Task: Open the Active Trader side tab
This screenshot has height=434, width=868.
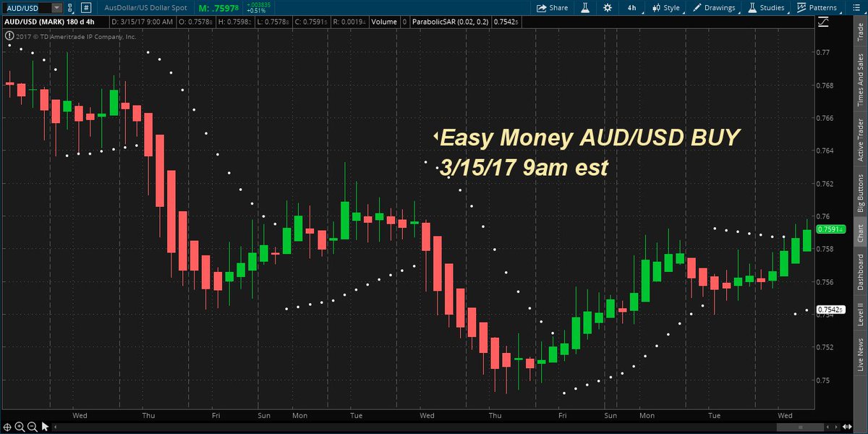Action: click(x=860, y=140)
